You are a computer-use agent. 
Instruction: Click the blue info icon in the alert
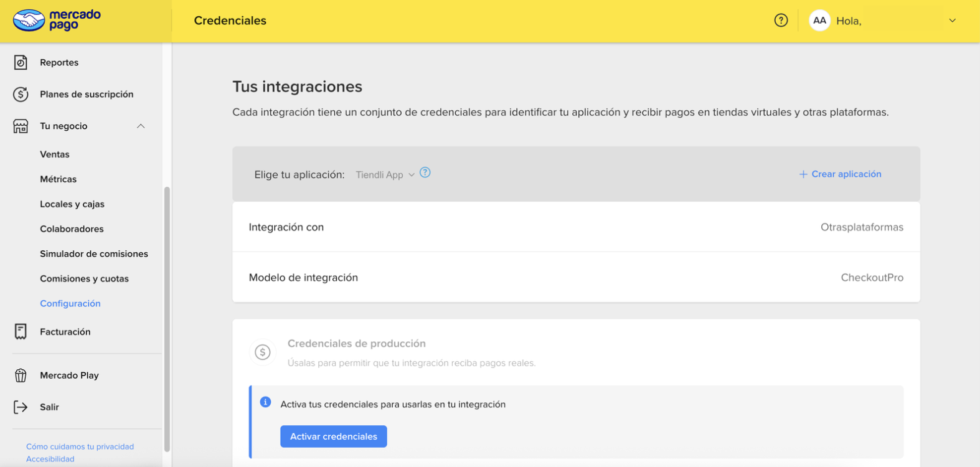pos(265,402)
